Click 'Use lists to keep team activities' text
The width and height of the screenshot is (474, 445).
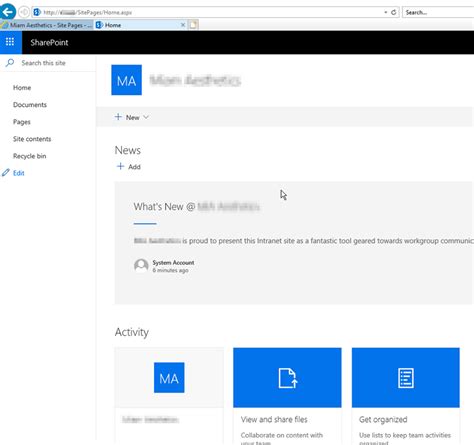[x=405, y=435]
